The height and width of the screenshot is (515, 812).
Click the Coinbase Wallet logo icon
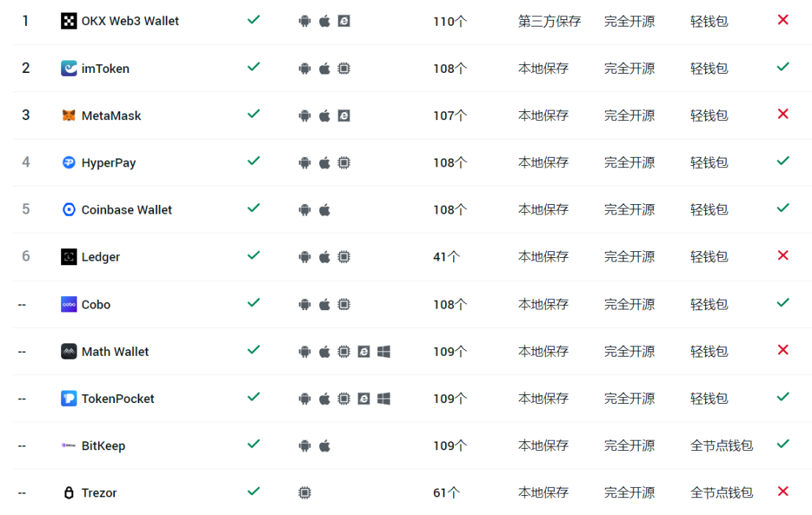(69, 210)
